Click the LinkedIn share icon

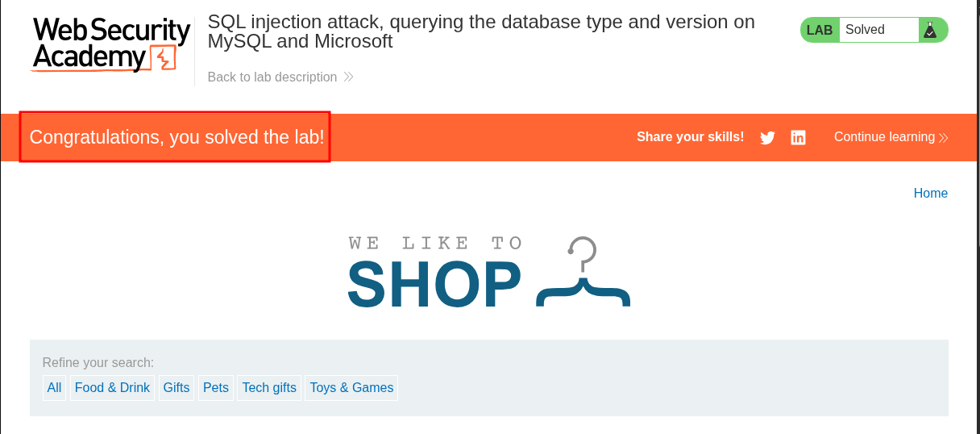(798, 138)
